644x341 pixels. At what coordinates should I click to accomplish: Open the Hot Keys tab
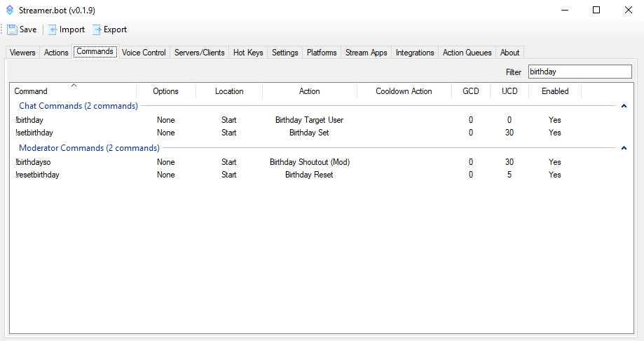(248, 53)
